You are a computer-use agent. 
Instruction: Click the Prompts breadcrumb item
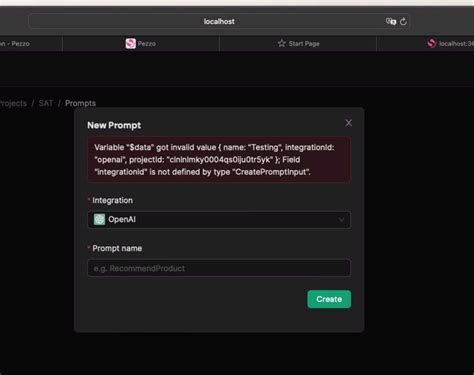pyautogui.click(x=80, y=103)
